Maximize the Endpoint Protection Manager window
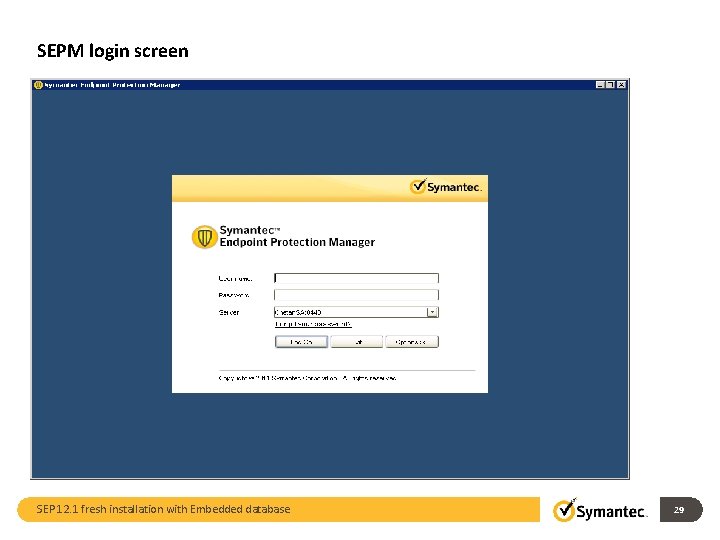The height and width of the screenshot is (540, 720). point(610,85)
